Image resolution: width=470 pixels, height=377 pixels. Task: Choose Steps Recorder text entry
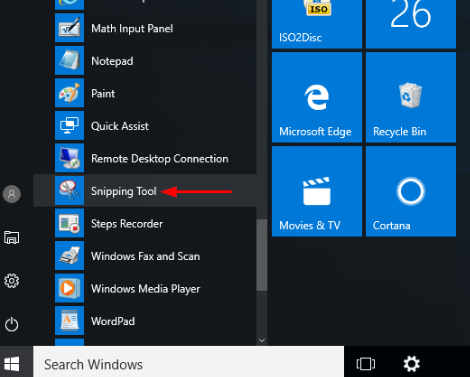point(127,224)
